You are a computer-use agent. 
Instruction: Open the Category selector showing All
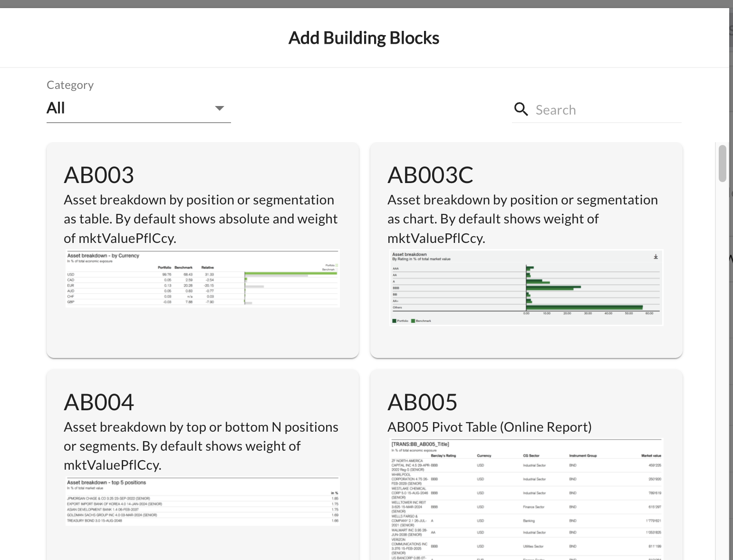point(138,108)
